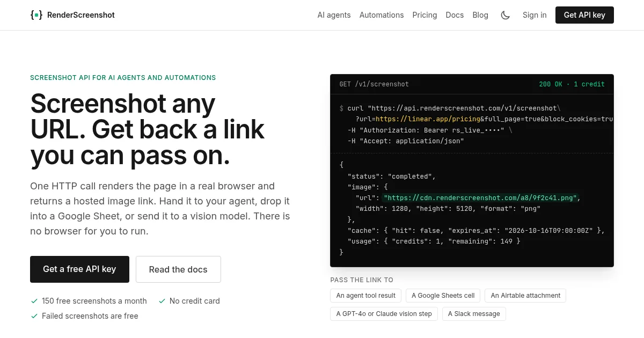Click the 150 free screenshots a month text
This screenshot has width=644, height=338.
(94, 301)
